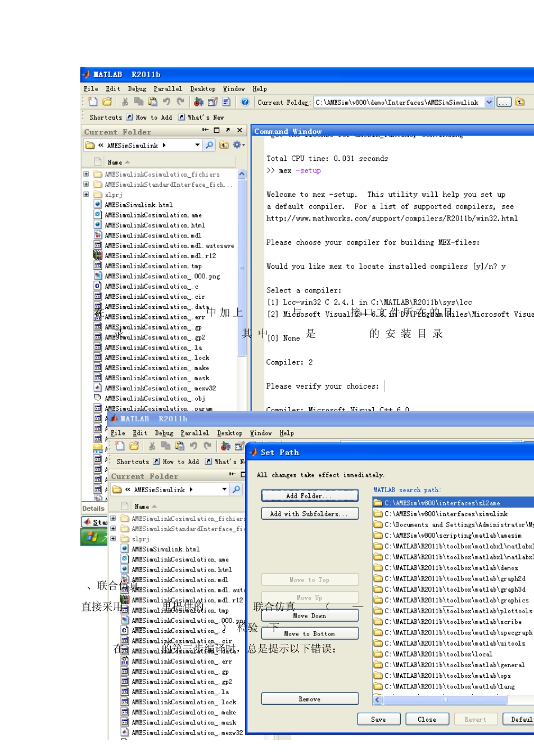The height and width of the screenshot is (756, 534).
Task: Click the Help question-mark icon in toolbar
Action: pyautogui.click(x=245, y=102)
